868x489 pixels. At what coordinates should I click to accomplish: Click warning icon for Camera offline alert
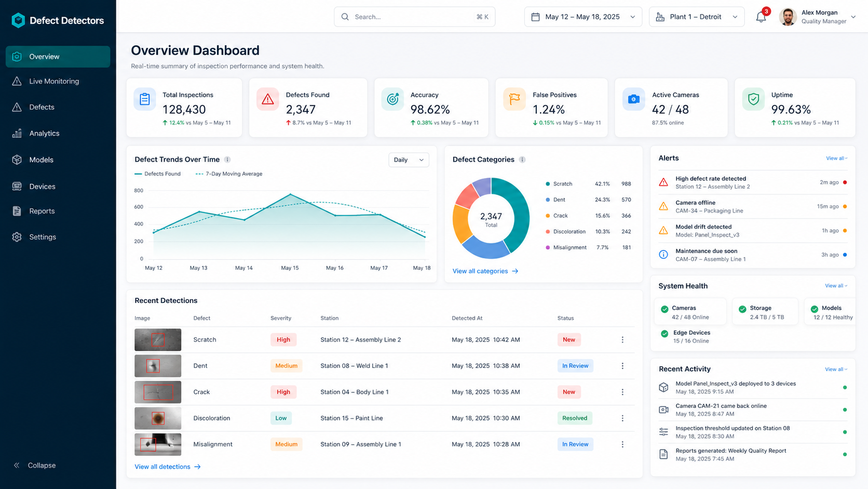pos(663,206)
